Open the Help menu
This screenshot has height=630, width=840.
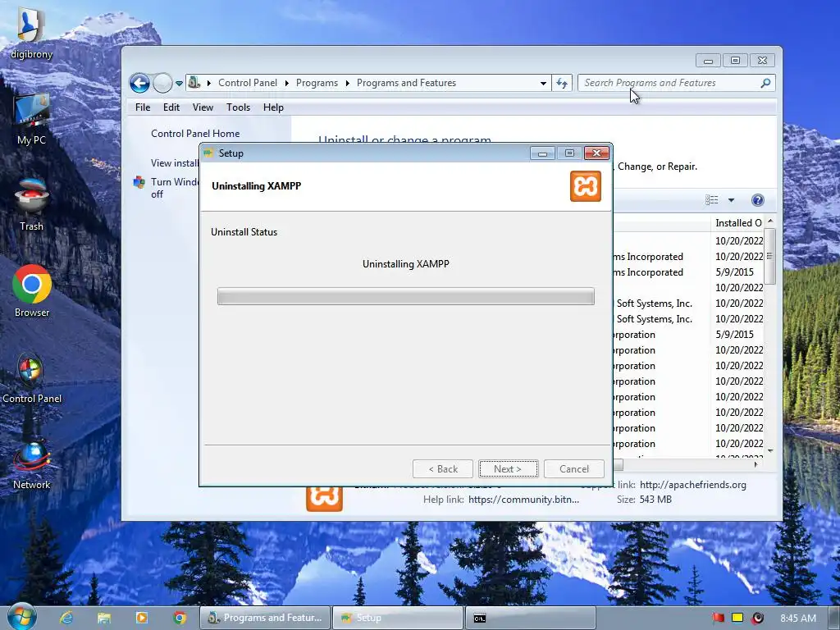click(273, 107)
